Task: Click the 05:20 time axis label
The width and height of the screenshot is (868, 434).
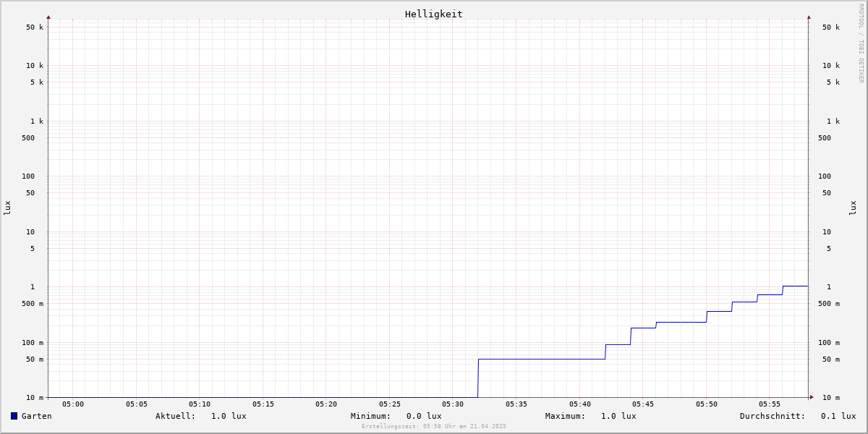Action: point(326,404)
